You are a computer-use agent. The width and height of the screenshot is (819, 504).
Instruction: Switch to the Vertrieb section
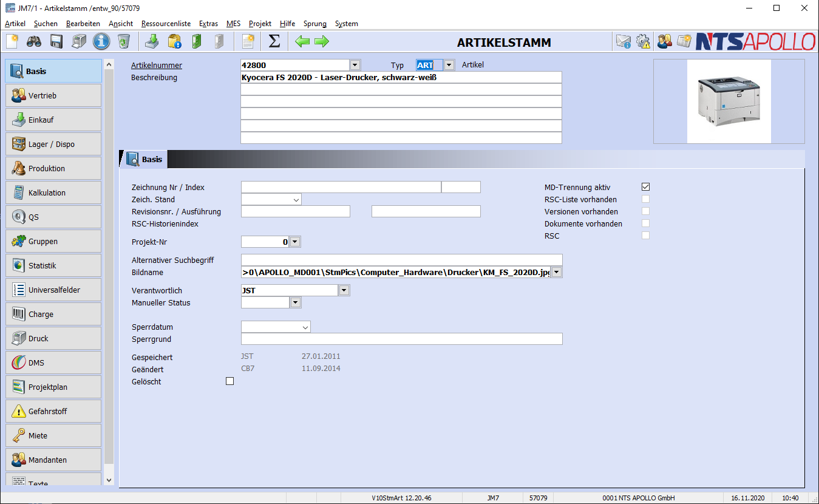point(53,95)
